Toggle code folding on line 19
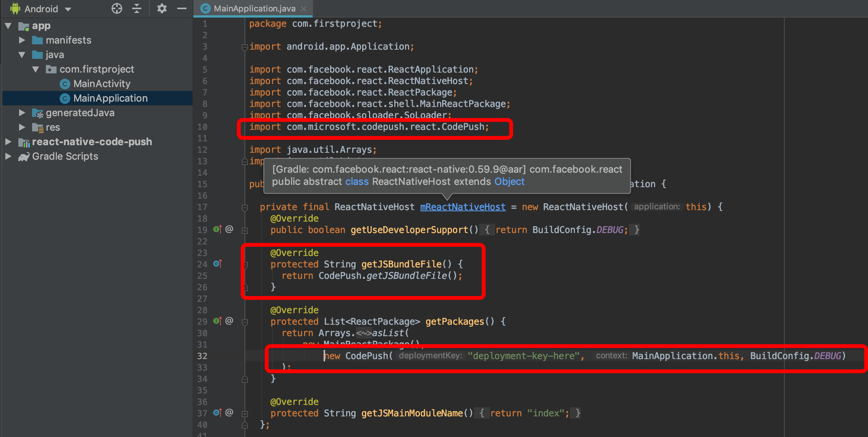 245,230
